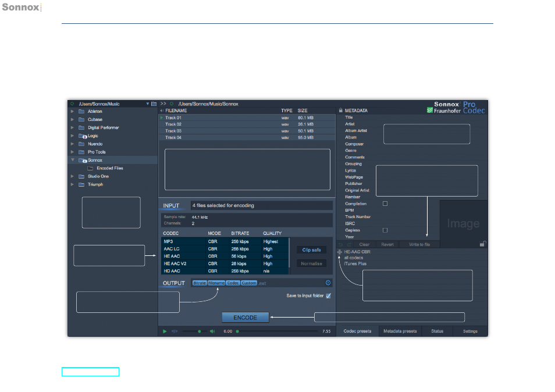The width and height of the screenshot is (555, 392).
Task: Click the Custom output name tag
Action: click(249, 283)
